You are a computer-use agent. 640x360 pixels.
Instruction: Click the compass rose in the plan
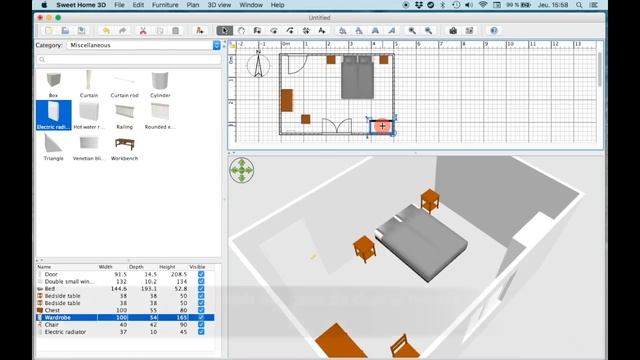tap(258, 65)
